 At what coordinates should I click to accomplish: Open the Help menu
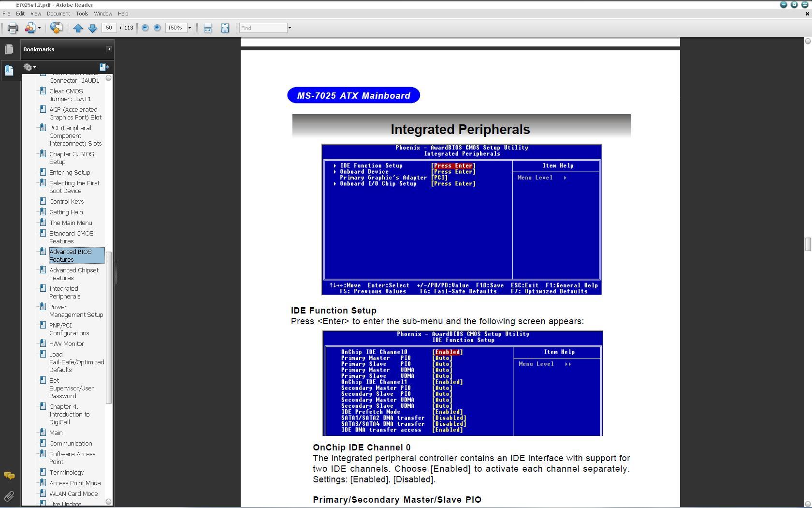tap(123, 14)
